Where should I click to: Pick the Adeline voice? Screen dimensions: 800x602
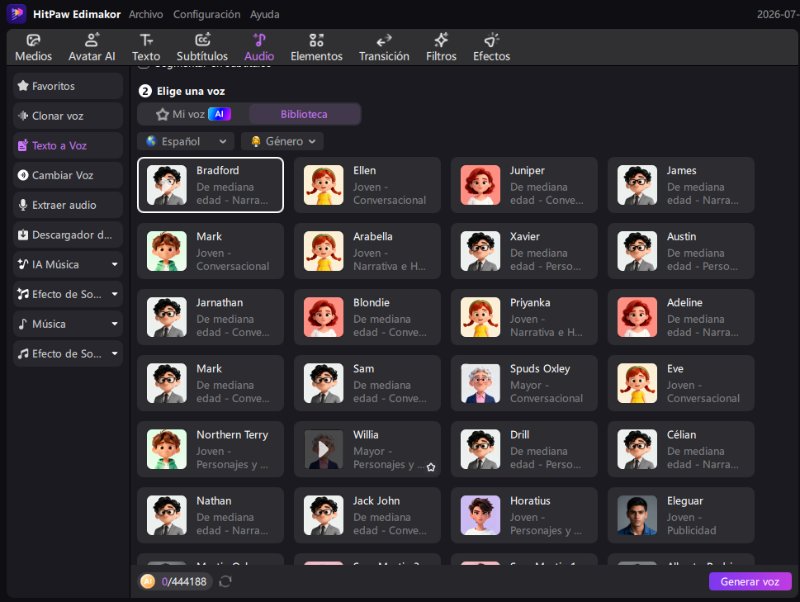[x=681, y=317]
